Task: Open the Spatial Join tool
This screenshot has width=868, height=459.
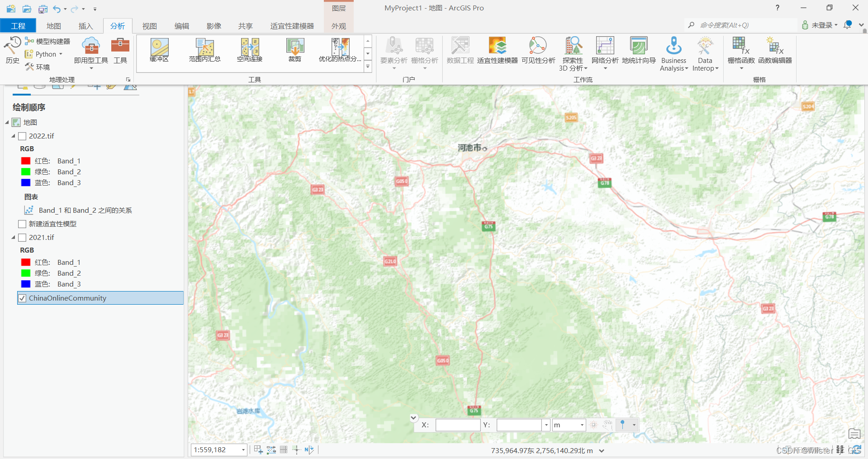Action: (x=249, y=50)
